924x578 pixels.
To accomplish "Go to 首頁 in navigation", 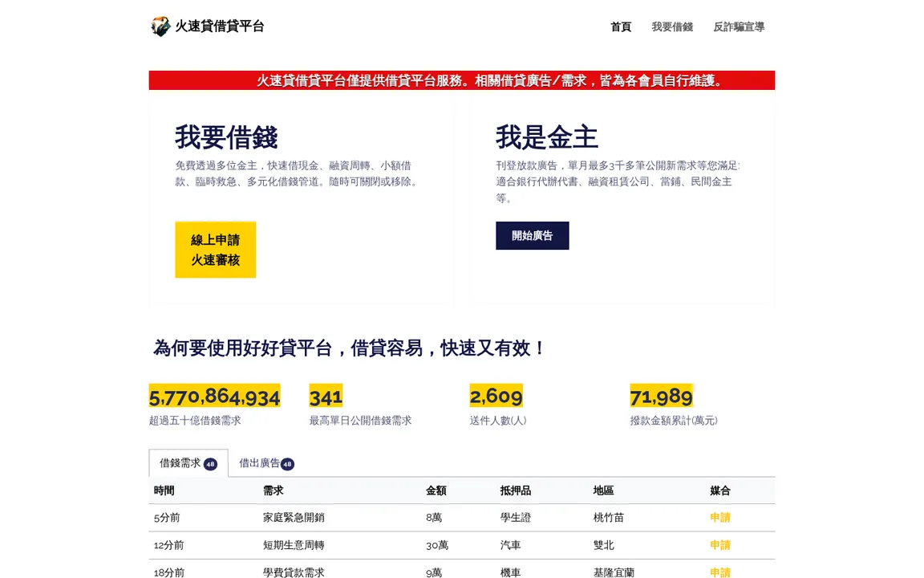I will [621, 26].
